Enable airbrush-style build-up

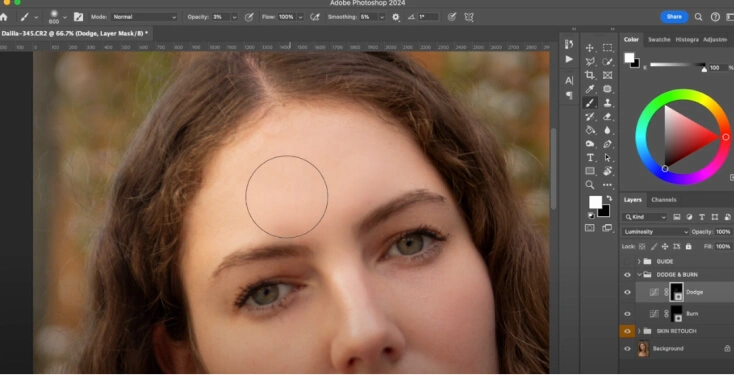(x=316, y=17)
